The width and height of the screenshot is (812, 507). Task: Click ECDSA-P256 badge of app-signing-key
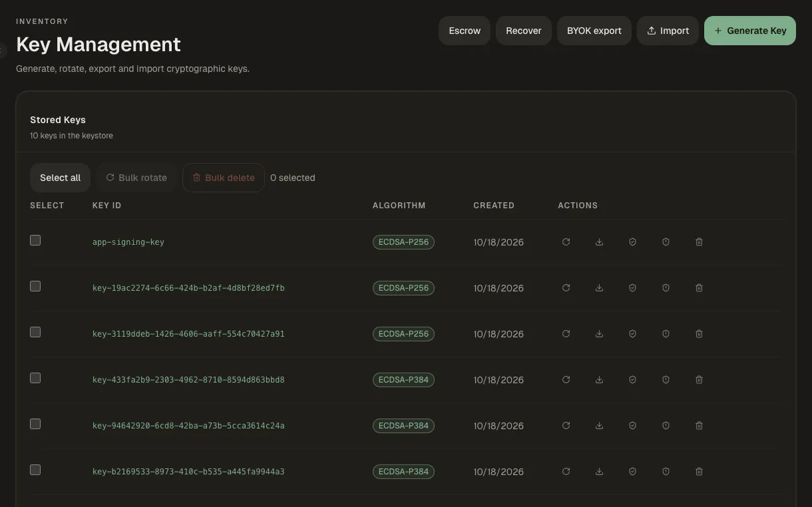tap(403, 242)
